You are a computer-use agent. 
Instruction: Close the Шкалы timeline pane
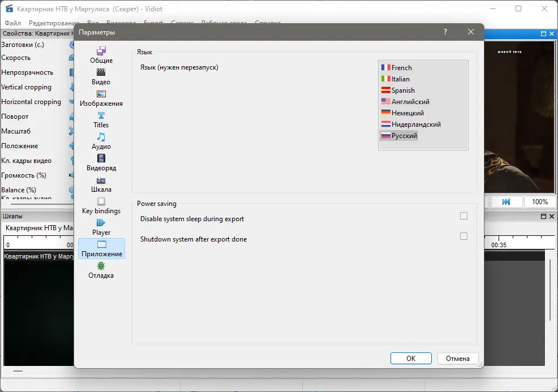[x=552, y=216]
